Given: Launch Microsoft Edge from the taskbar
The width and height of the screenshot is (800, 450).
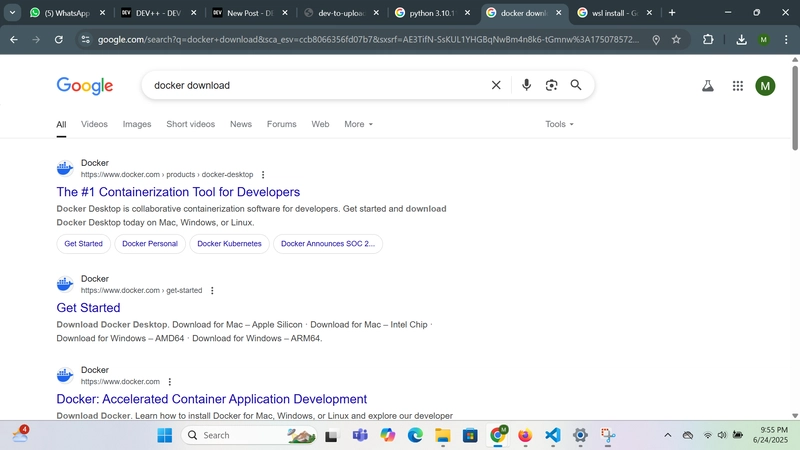Looking at the screenshot, I should (x=415, y=435).
